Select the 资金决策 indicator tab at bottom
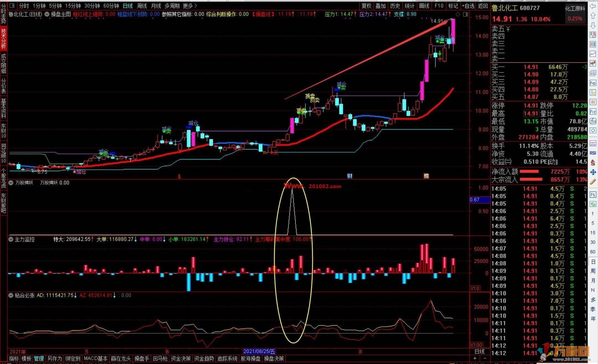The height and width of the screenshot is (364, 598). [181, 358]
